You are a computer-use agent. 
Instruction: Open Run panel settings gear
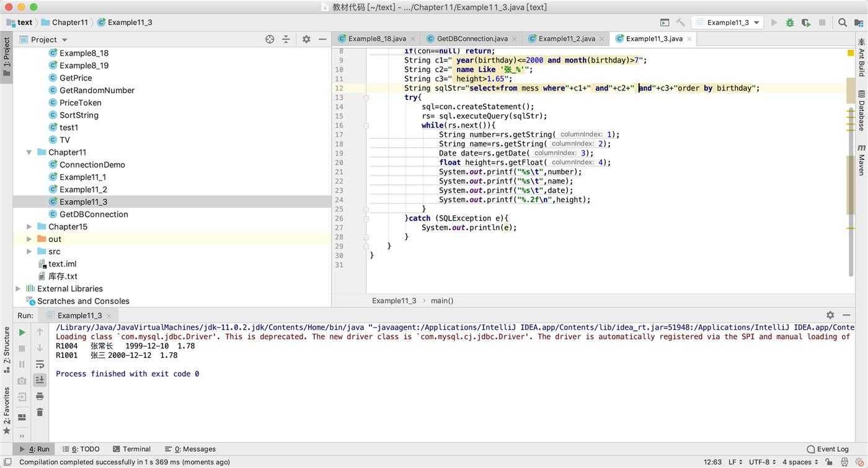pyautogui.click(x=830, y=315)
